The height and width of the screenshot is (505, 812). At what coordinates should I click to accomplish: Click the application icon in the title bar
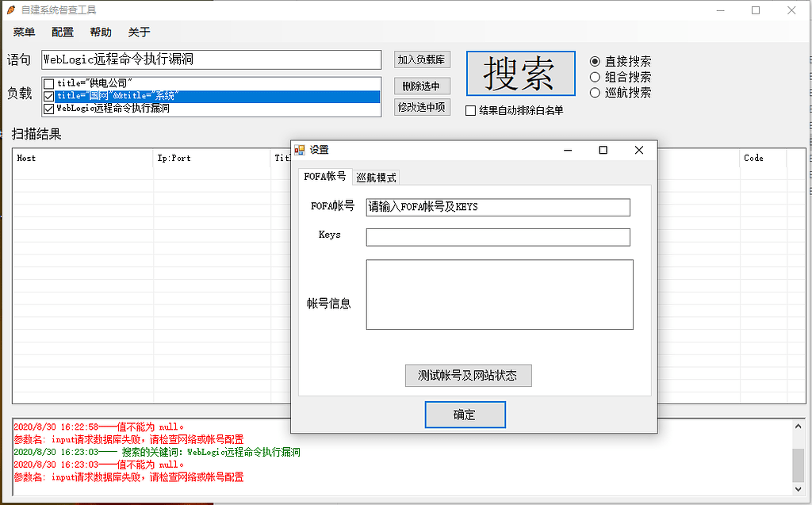[x=10, y=10]
